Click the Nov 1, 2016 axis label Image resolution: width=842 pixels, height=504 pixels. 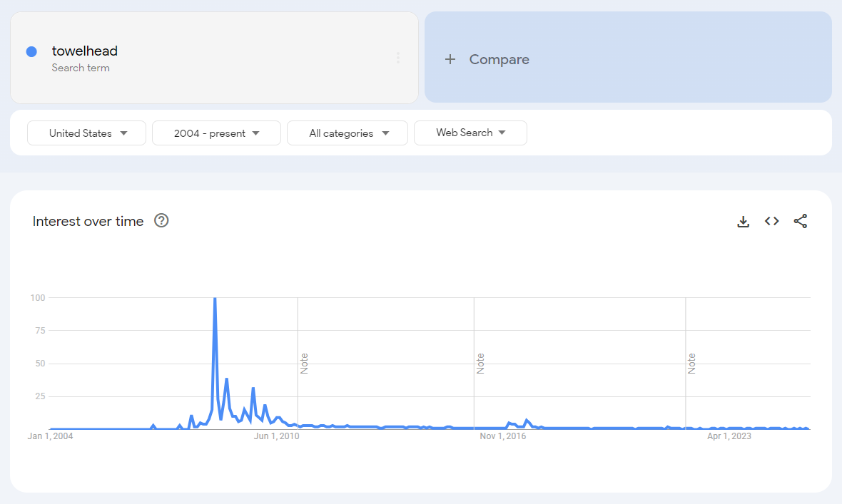click(x=502, y=436)
